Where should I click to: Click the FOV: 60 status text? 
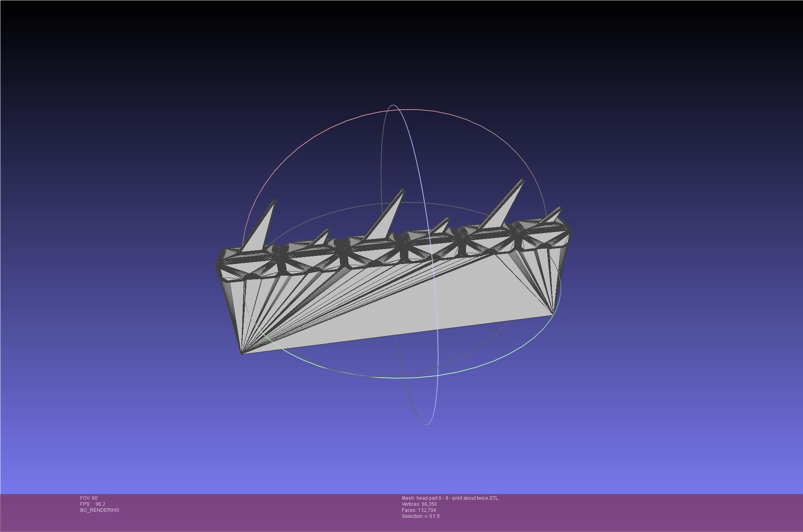tap(89, 498)
